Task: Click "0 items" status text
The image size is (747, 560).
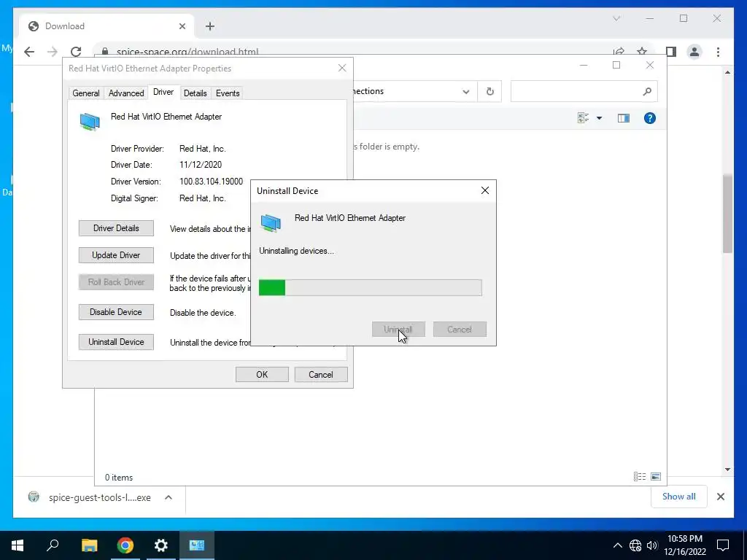Action: click(x=119, y=477)
